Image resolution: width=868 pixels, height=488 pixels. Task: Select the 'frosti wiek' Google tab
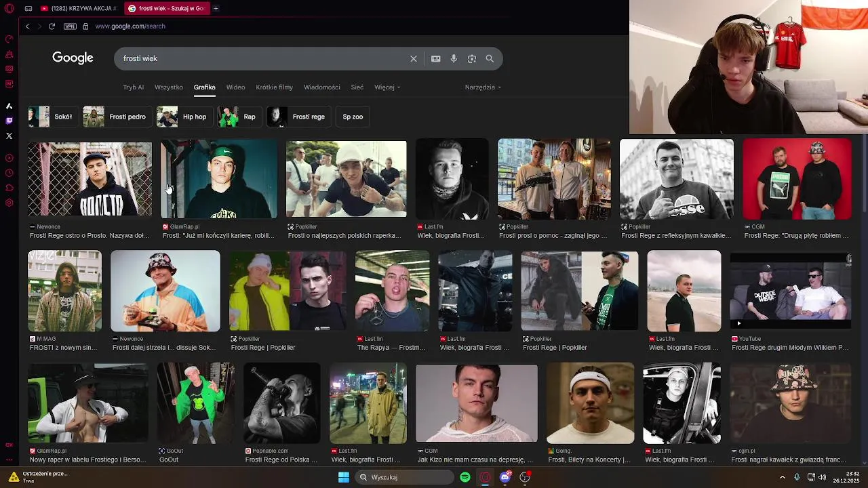click(166, 9)
